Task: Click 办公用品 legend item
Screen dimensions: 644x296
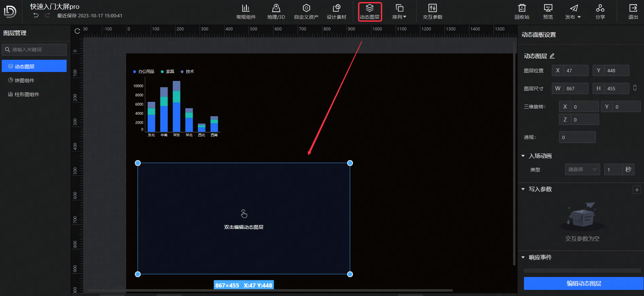Action: coord(144,72)
